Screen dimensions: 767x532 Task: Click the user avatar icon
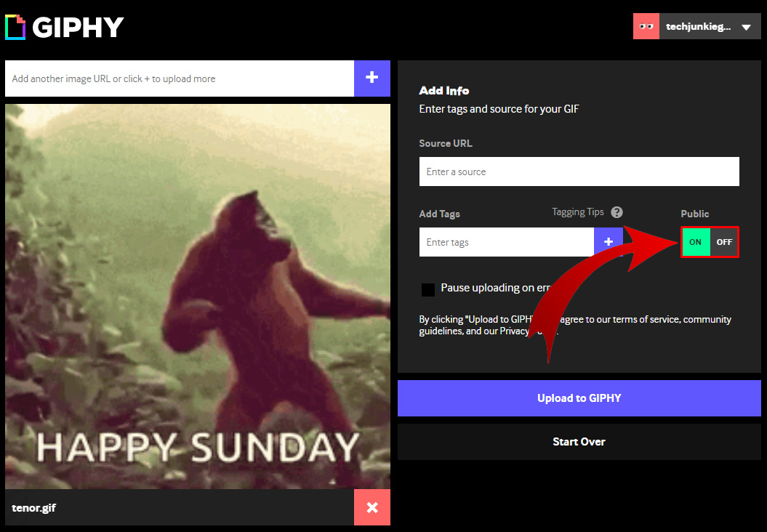tap(646, 26)
